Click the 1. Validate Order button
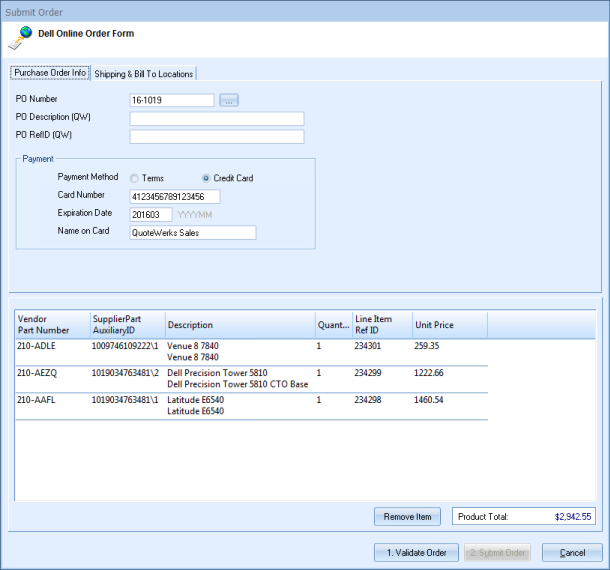Image resolution: width=610 pixels, height=570 pixels. click(x=417, y=553)
